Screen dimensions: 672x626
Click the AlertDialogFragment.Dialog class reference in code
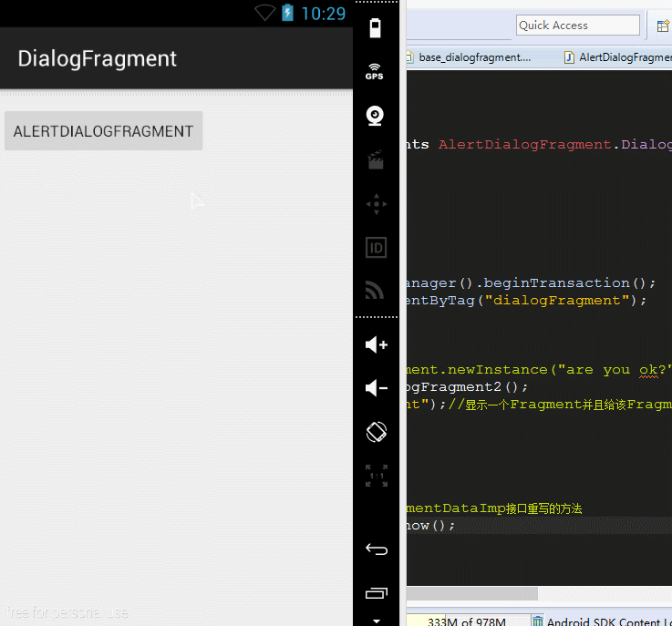coord(555,144)
